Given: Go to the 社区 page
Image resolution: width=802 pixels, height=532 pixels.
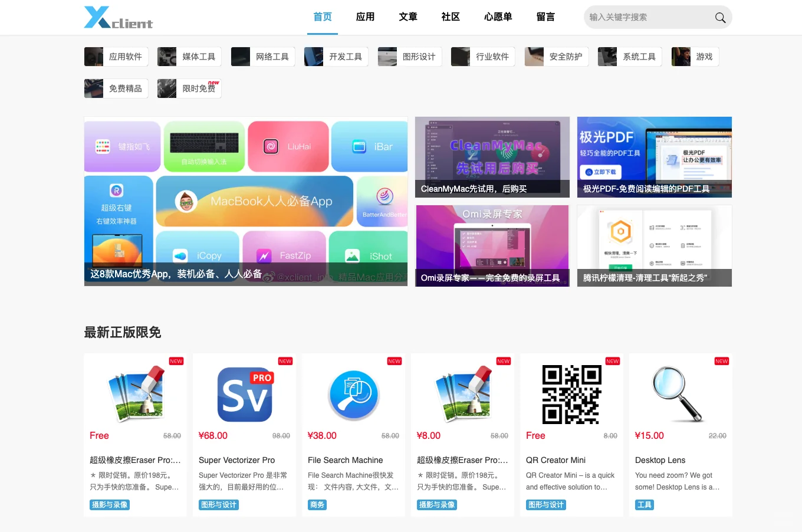Looking at the screenshot, I should click(x=451, y=17).
